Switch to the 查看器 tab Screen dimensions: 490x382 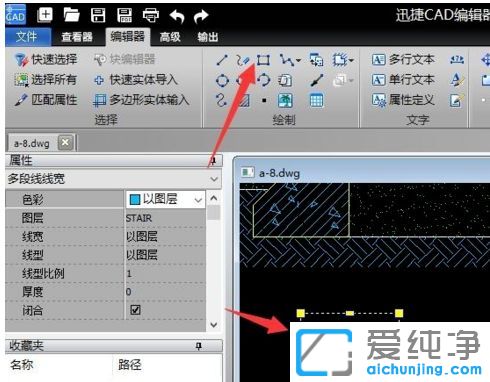(x=77, y=37)
